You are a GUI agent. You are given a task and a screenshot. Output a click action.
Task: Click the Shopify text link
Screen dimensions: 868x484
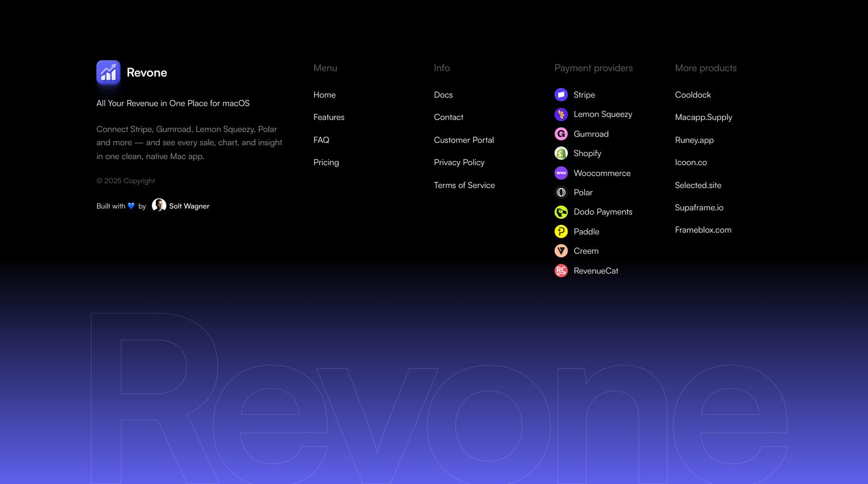coord(587,153)
